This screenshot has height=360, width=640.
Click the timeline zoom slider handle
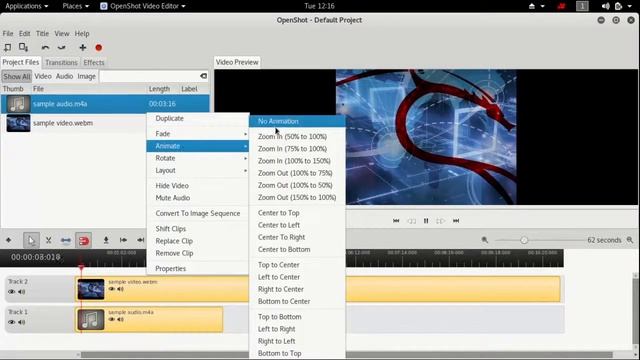524,240
